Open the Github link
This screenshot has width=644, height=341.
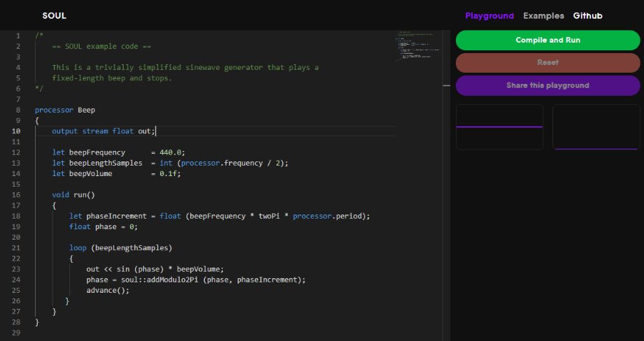click(x=588, y=15)
